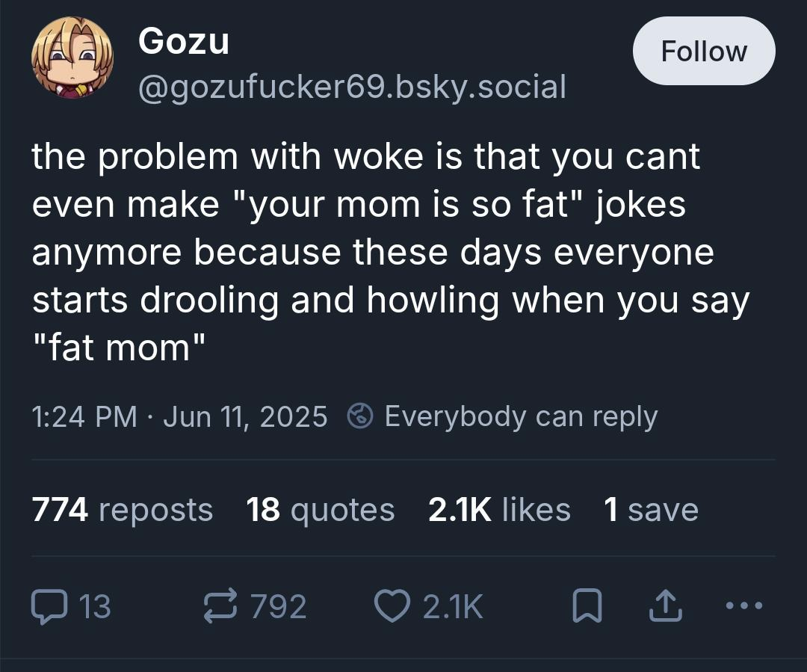This screenshot has height=672, width=807.
Task: Show the 18 quotes
Action: click(x=320, y=510)
